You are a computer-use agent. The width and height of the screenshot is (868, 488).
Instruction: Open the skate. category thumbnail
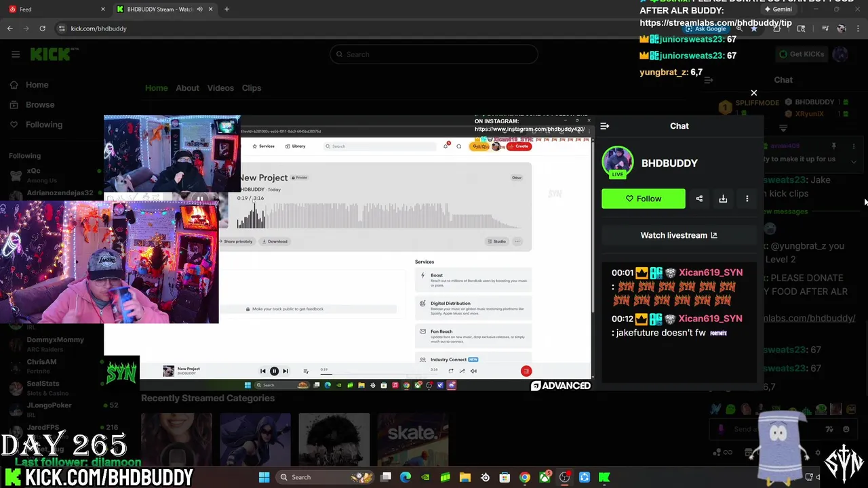413,438
